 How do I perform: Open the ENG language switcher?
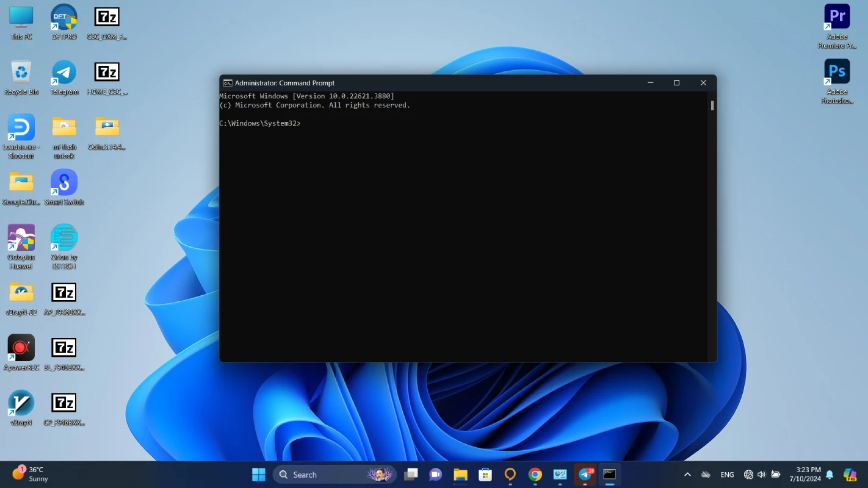coord(727,475)
